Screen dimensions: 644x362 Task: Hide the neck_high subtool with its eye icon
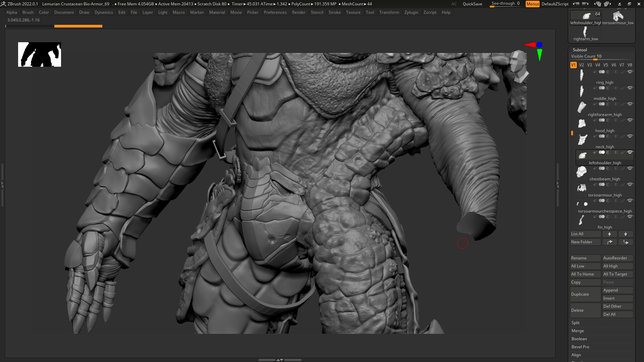630,136
